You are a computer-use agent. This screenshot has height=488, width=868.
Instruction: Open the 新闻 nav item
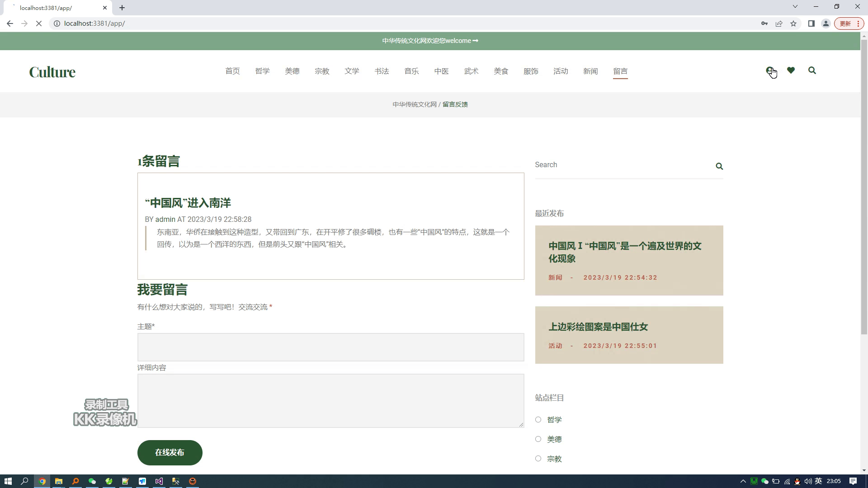coord(590,71)
